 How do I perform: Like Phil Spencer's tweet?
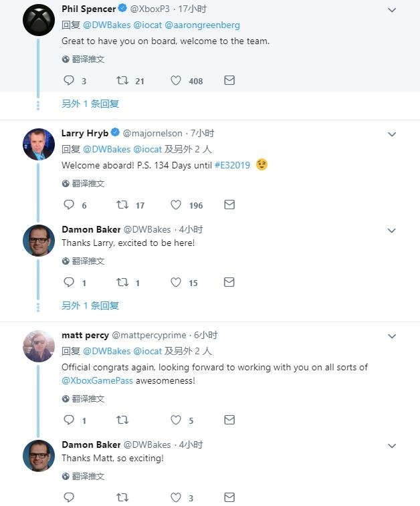pos(176,81)
